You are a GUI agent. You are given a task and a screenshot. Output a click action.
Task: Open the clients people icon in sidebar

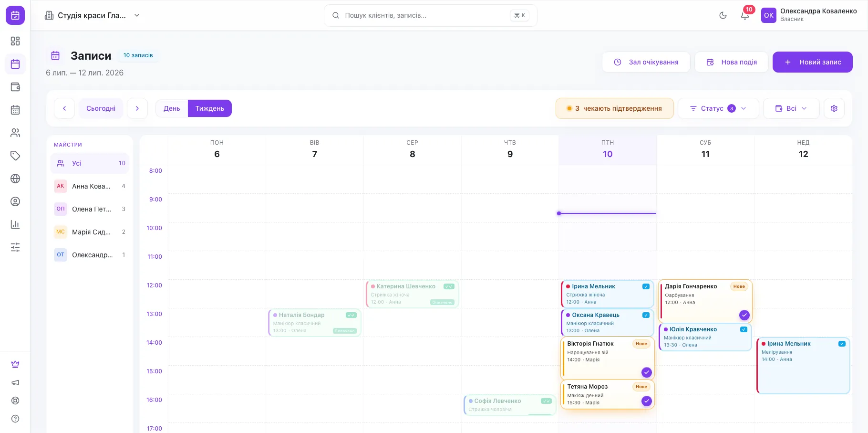coord(15,133)
